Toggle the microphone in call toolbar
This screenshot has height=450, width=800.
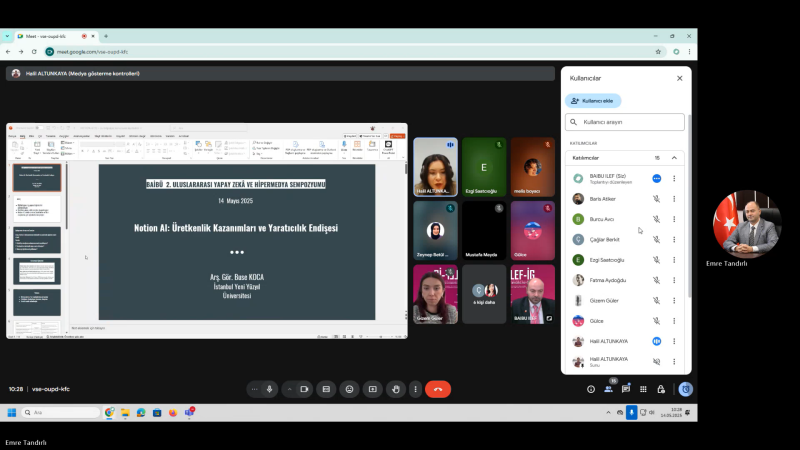tap(269, 389)
